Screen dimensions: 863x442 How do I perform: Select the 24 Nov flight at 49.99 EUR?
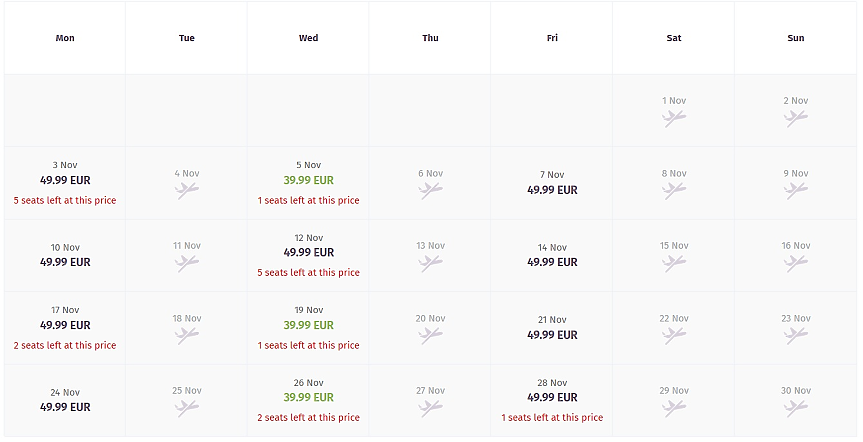(x=65, y=406)
